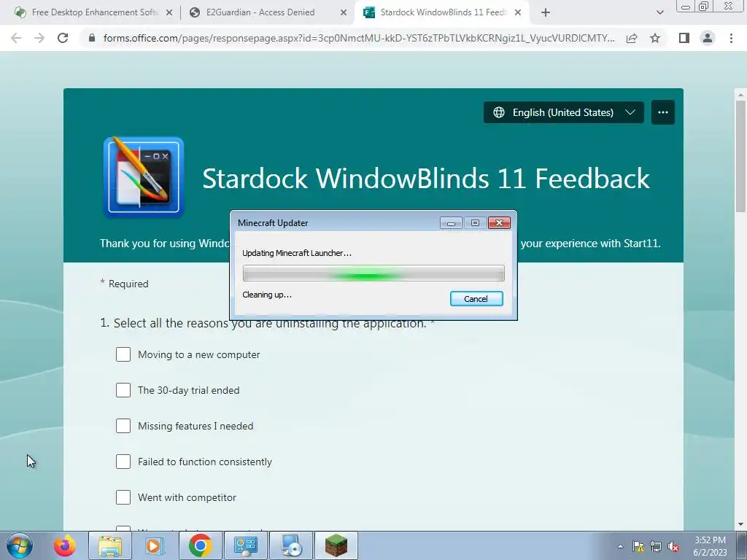Open the tab search chevron
The height and width of the screenshot is (560, 747).
pos(659,12)
